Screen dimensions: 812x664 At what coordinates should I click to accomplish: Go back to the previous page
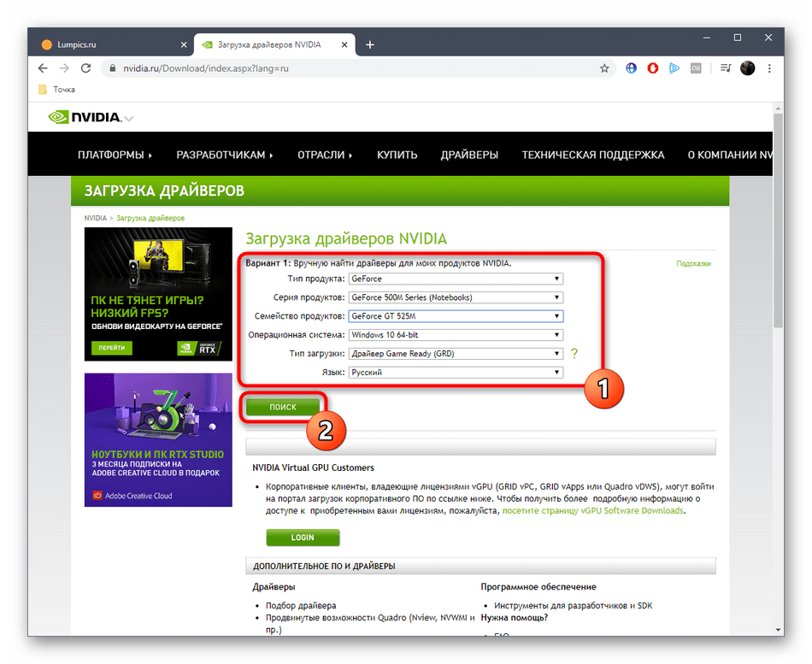point(43,68)
